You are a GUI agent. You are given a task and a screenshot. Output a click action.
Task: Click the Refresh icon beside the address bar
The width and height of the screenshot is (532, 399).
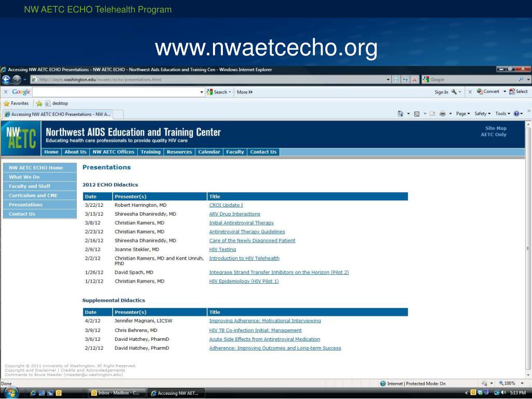click(405, 79)
